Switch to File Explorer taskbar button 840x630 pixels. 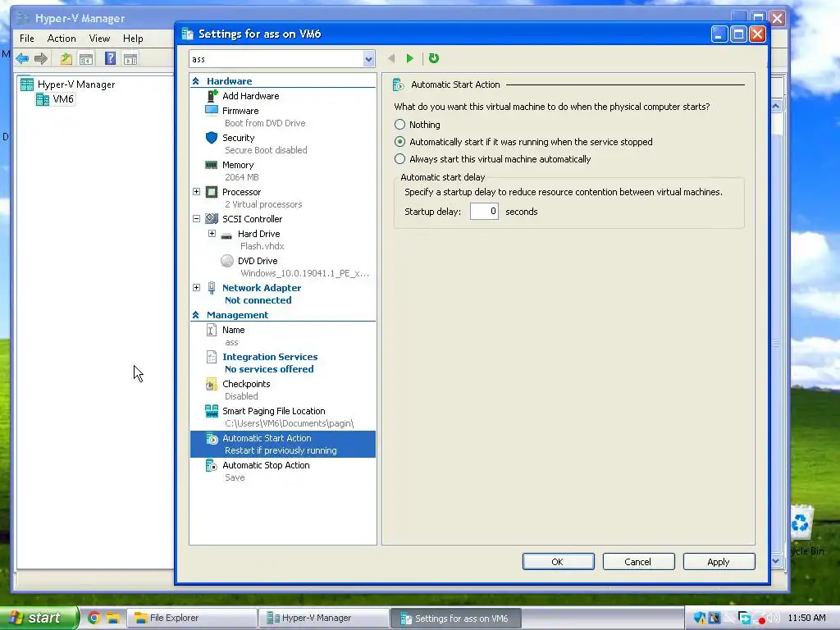coord(192,618)
